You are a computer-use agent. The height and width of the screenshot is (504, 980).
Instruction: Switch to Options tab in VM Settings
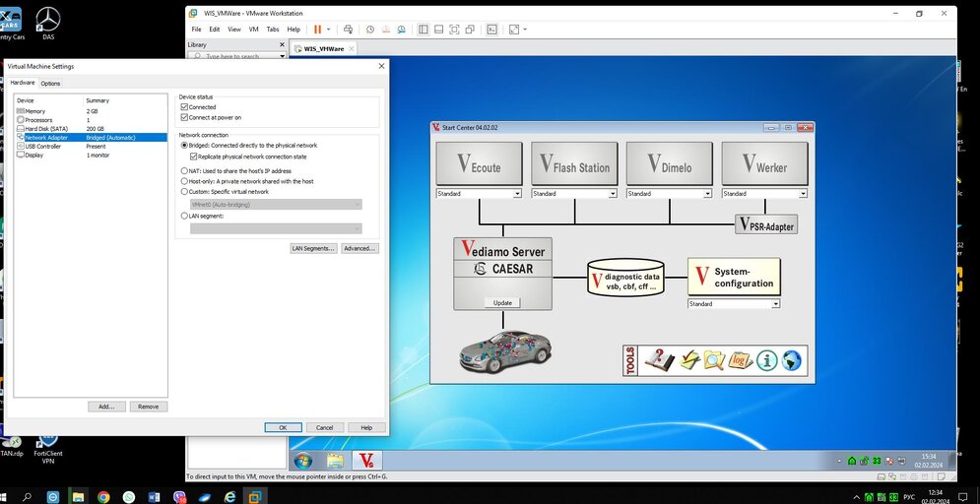click(50, 83)
